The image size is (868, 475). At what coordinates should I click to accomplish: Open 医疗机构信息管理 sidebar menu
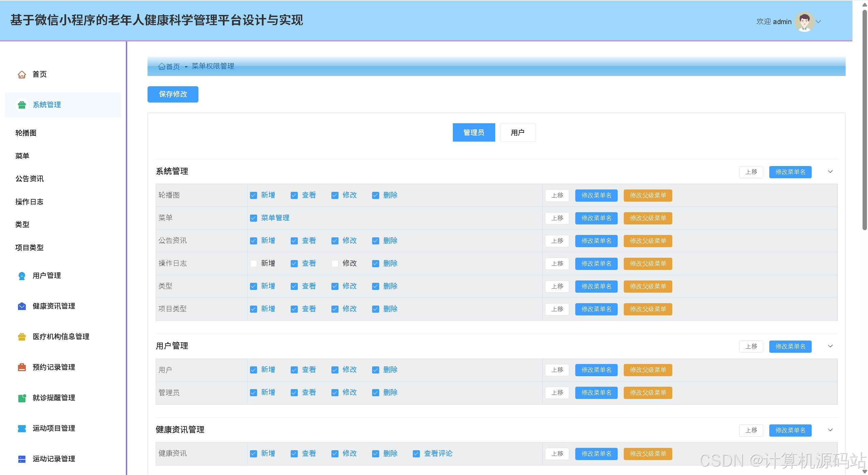pyautogui.click(x=61, y=337)
